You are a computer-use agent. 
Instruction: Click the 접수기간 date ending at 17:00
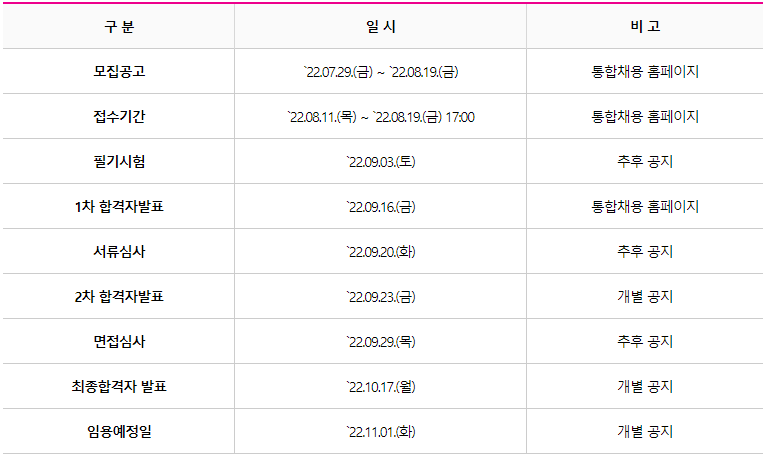[381, 117]
